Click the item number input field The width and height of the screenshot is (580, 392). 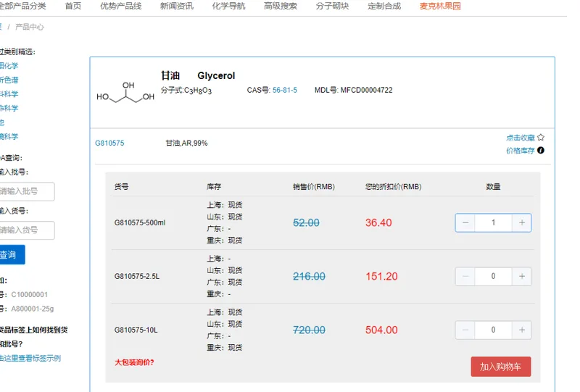27,230
